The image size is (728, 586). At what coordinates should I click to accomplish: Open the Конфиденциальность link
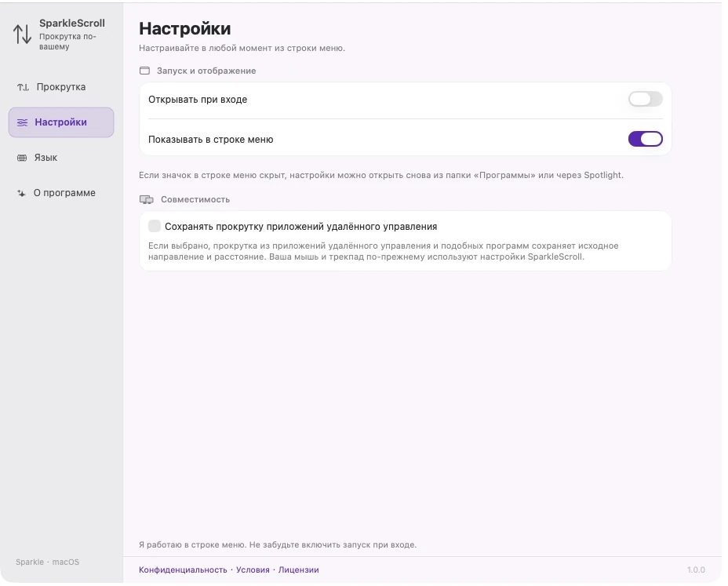183,570
